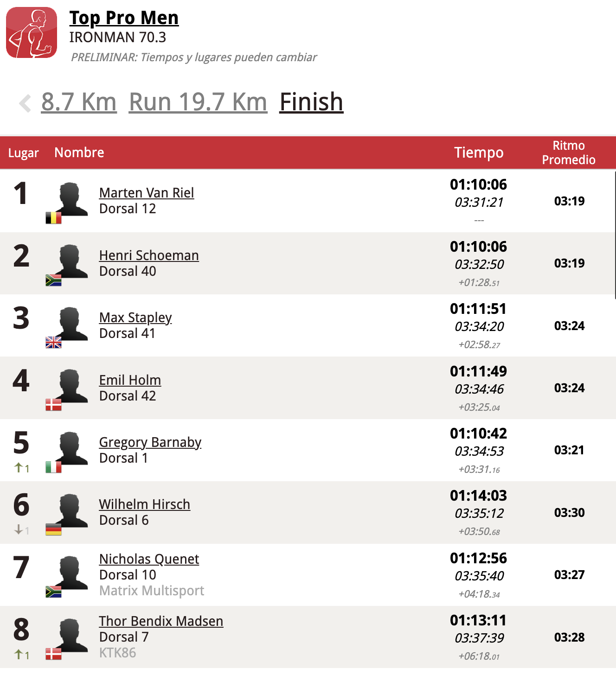This screenshot has height=675, width=616.
Task: Open Thor Bendix Madsen's result page
Action: coord(161,621)
